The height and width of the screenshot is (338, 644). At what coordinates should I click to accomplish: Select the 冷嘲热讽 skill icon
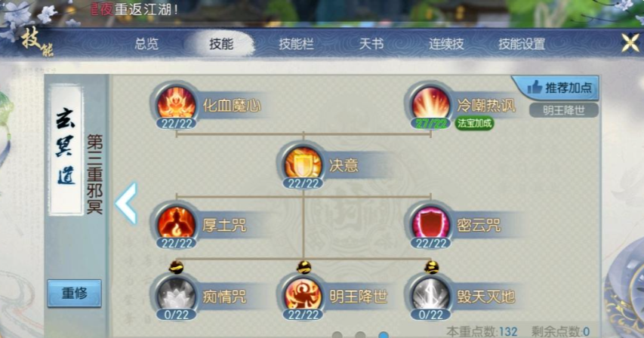[x=430, y=103]
